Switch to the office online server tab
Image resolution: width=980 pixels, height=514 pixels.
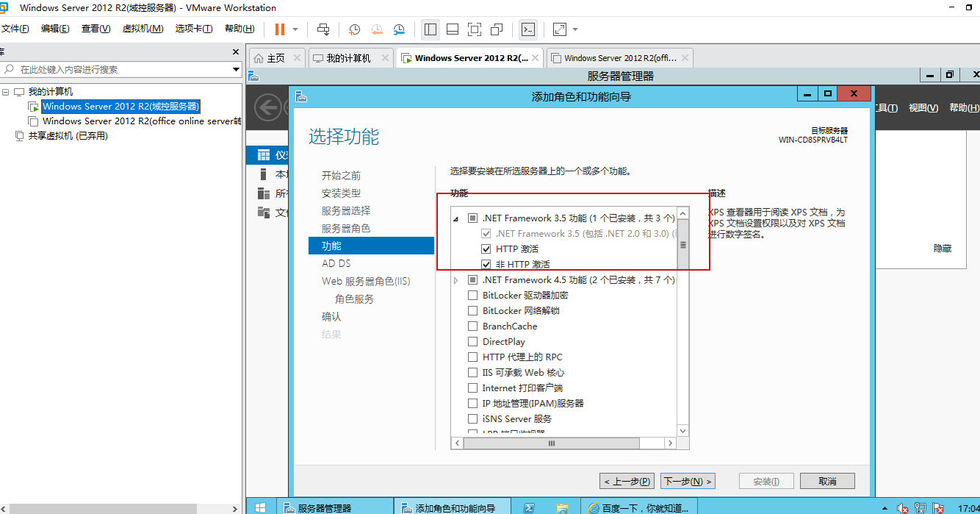619,58
